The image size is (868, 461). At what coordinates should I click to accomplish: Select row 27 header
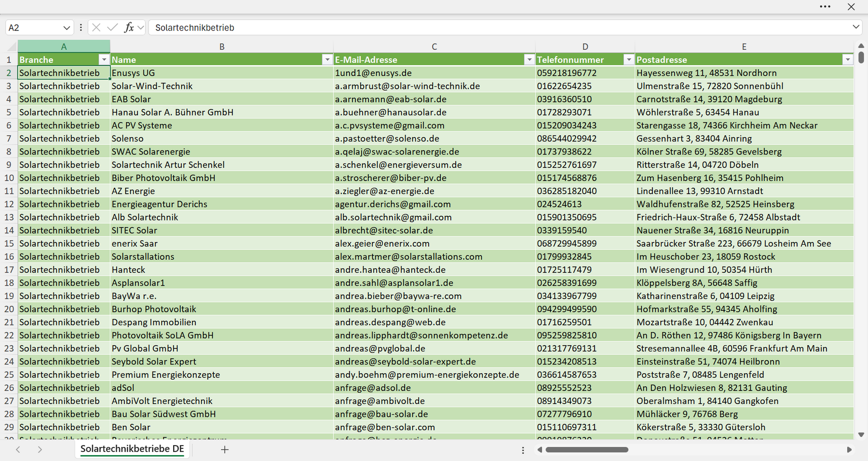pyautogui.click(x=9, y=401)
